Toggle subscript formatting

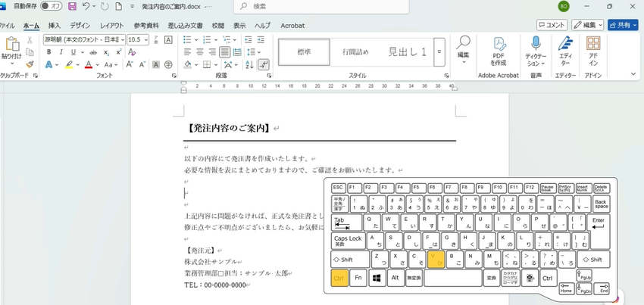[x=106, y=52]
